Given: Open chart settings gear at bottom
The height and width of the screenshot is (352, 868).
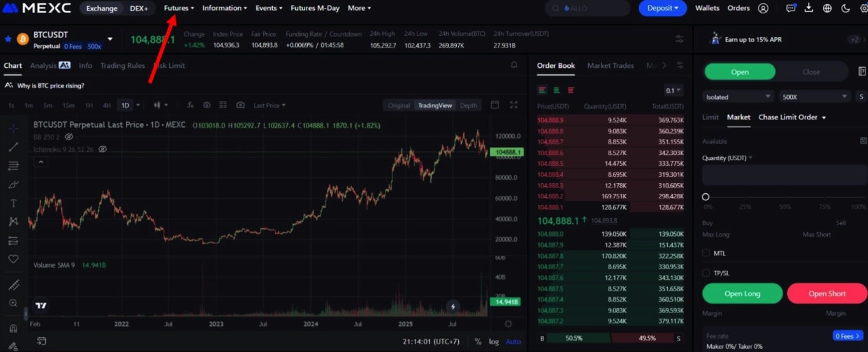Looking at the screenshot, I should tap(508, 324).
